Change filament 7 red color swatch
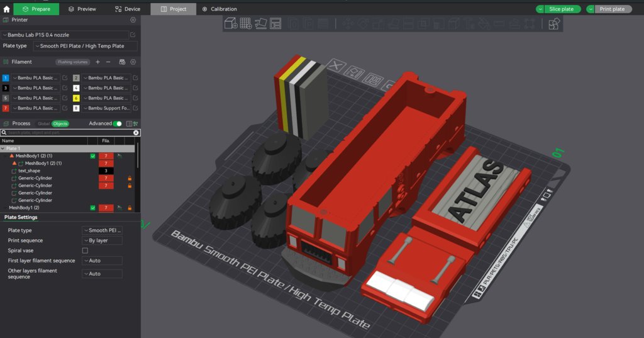The width and height of the screenshot is (644, 338). coord(5,108)
